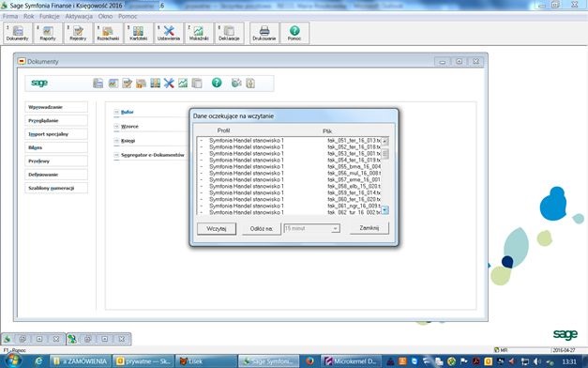
Task: Select Szablony numeracji in the left panel
Action: (56, 188)
